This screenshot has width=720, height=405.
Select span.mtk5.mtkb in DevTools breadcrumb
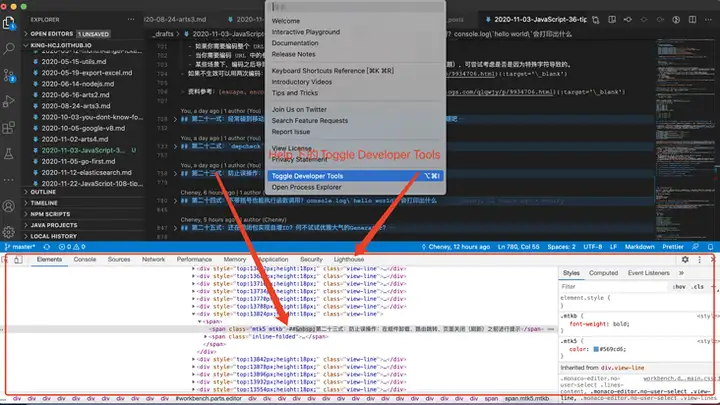point(527,399)
